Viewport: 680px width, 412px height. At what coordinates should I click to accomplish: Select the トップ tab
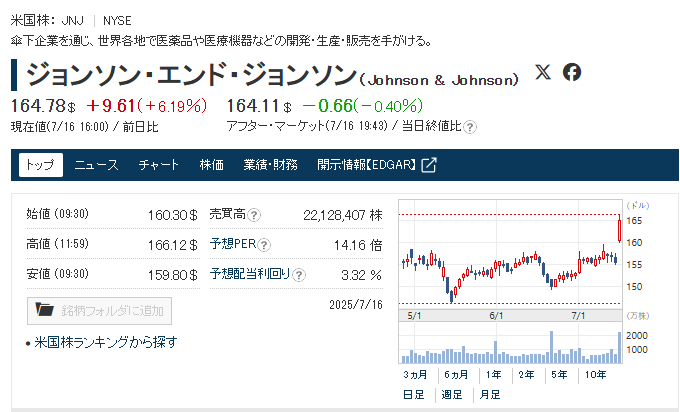41,165
